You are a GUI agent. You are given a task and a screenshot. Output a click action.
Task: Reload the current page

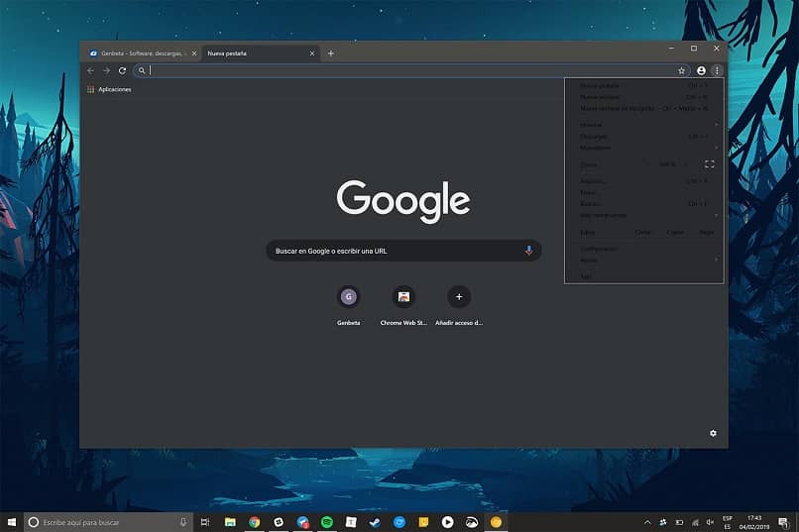tap(122, 70)
